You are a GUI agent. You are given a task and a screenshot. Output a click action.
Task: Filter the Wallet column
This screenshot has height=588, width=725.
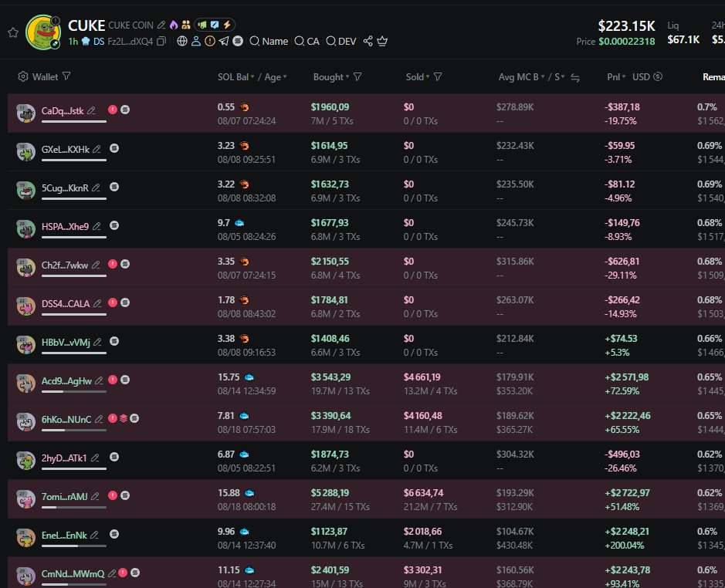tap(66, 76)
